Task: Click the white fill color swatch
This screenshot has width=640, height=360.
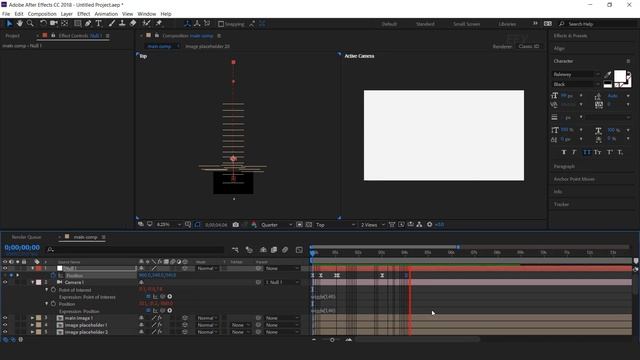Action: 620,76
